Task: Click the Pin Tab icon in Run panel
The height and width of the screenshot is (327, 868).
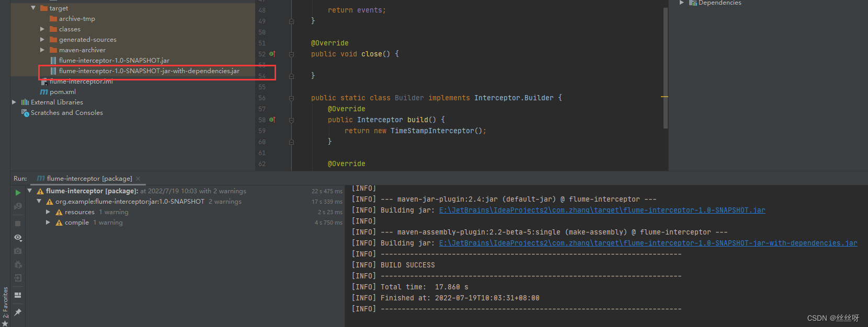Action: coord(18,312)
